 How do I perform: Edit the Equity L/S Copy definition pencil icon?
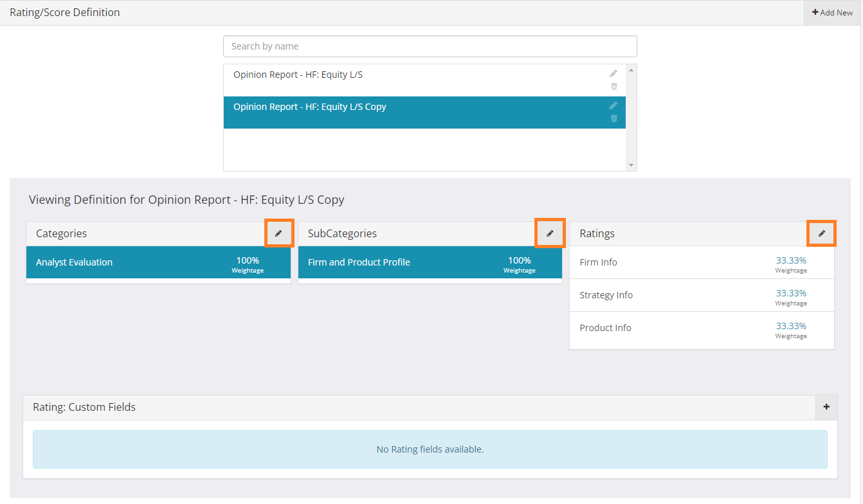coord(613,105)
